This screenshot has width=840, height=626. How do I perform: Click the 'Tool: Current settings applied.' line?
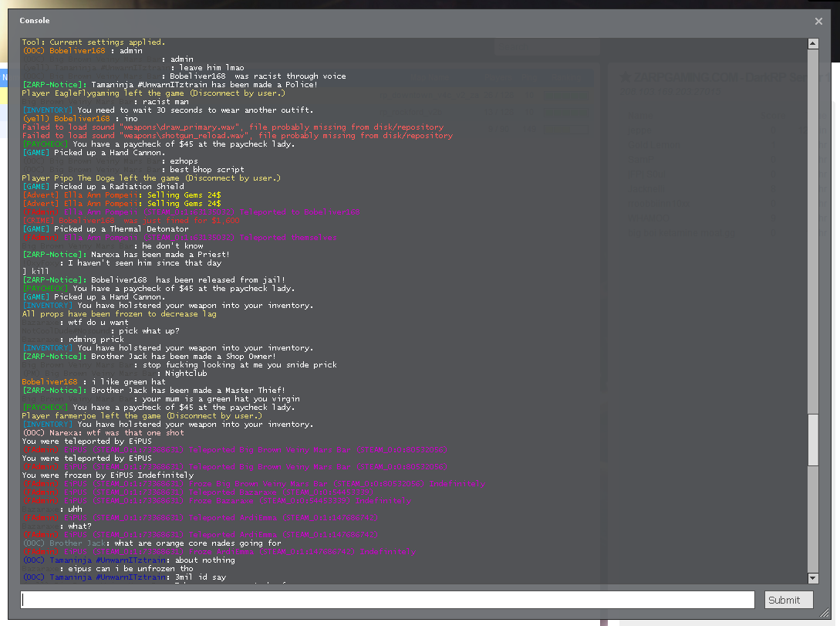point(94,42)
